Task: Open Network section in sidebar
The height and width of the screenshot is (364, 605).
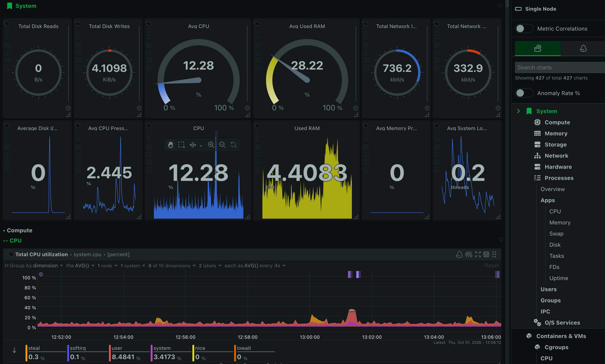Action: (x=556, y=156)
